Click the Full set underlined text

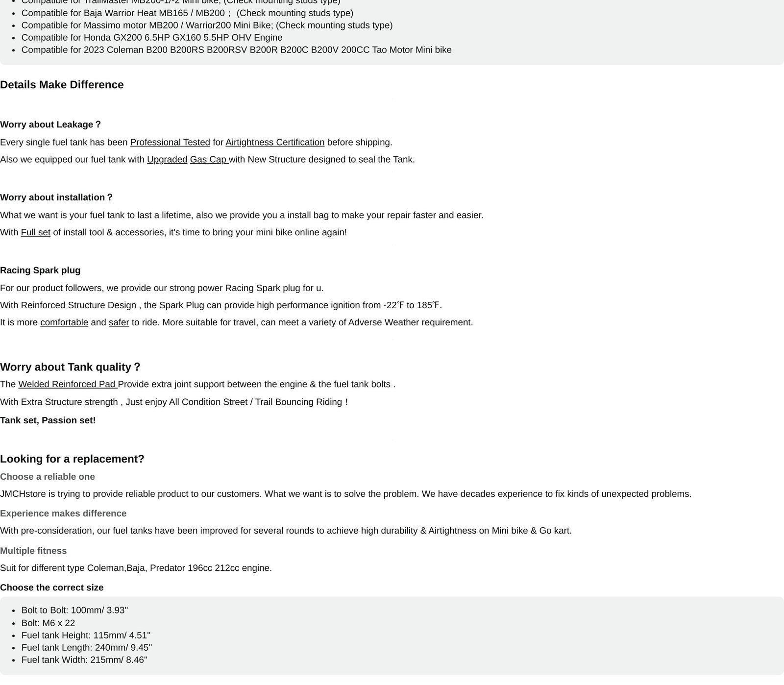tap(36, 233)
